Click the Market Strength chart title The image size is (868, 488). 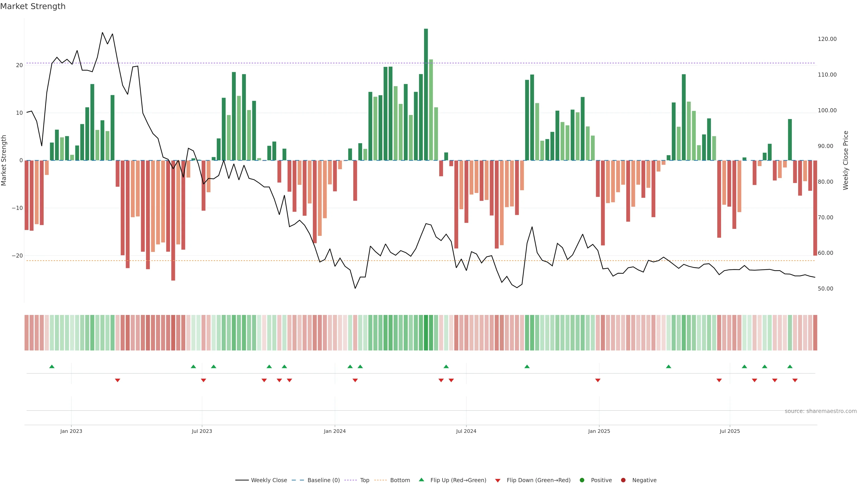coord(33,6)
